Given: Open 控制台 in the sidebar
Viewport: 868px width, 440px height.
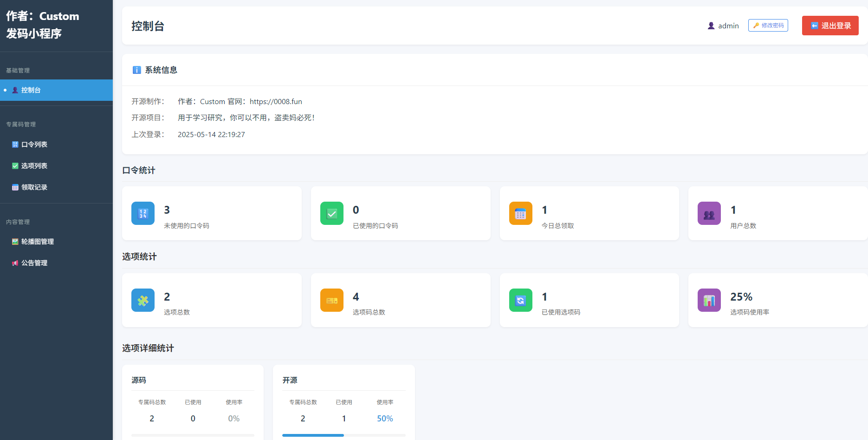Looking at the screenshot, I should click(31, 90).
